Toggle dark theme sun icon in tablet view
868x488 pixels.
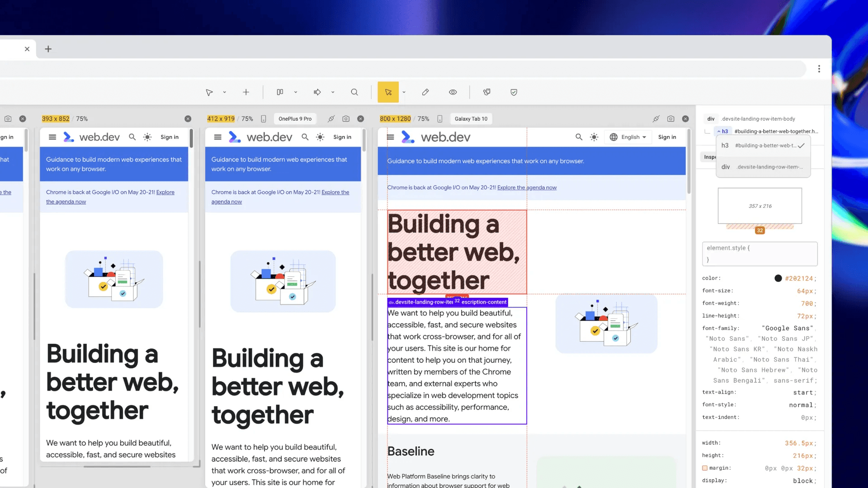click(x=594, y=137)
